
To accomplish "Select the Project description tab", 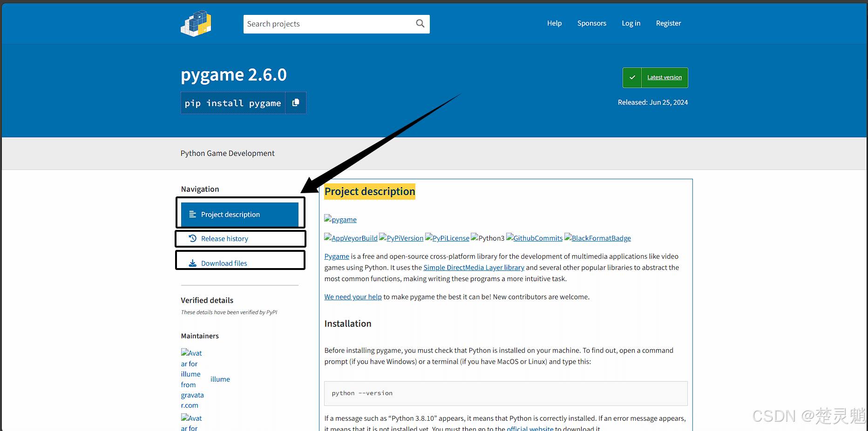I will (240, 215).
